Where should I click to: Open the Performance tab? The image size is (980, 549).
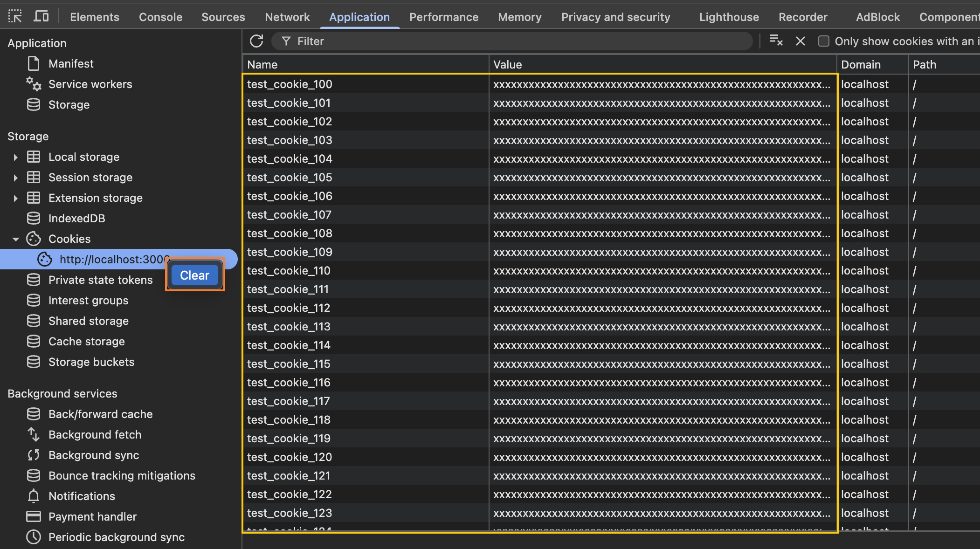(444, 17)
